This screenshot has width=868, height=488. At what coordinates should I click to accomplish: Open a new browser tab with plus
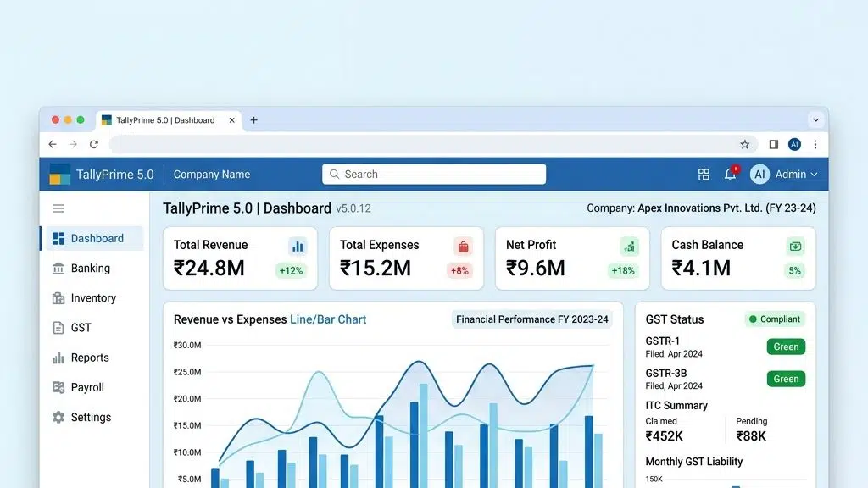[253, 120]
